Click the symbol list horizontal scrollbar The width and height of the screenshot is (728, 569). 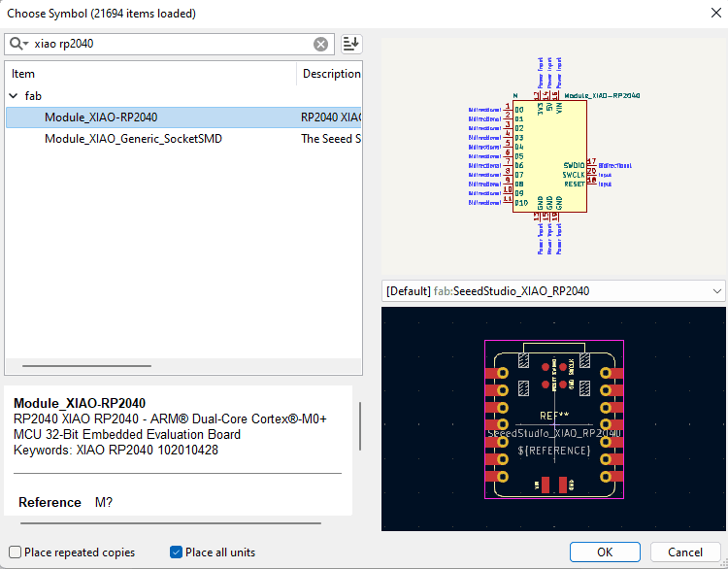click(86, 366)
